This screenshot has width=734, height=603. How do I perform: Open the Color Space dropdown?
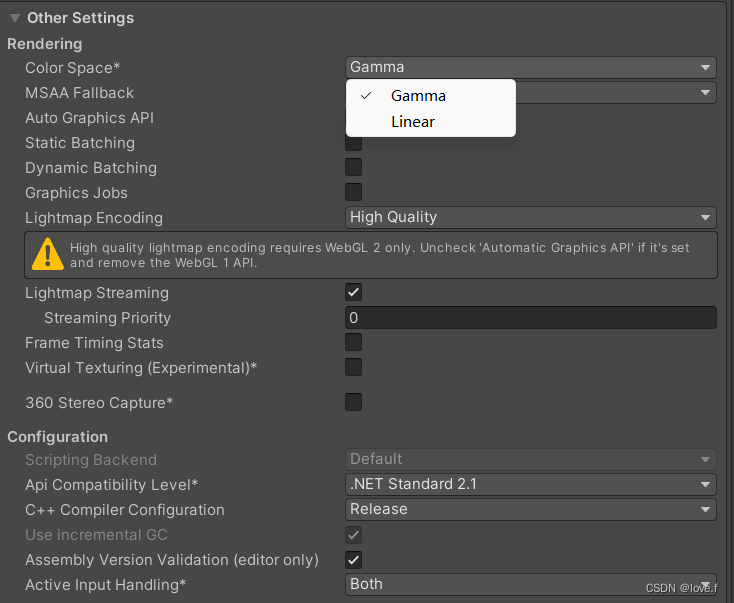pyautogui.click(x=531, y=67)
